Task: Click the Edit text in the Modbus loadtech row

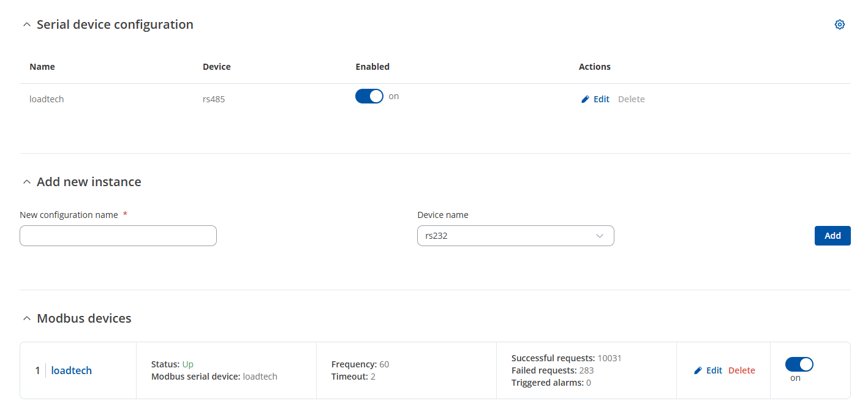Action: pyautogui.click(x=714, y=370)
